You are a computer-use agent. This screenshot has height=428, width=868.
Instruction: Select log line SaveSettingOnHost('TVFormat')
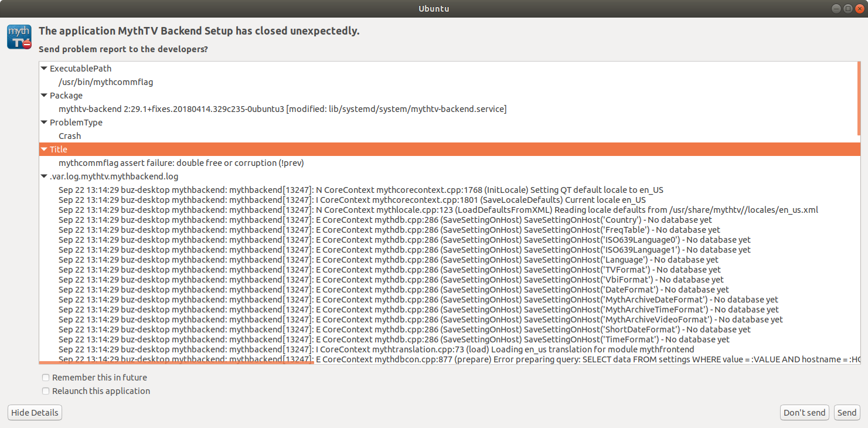point(390,270)
